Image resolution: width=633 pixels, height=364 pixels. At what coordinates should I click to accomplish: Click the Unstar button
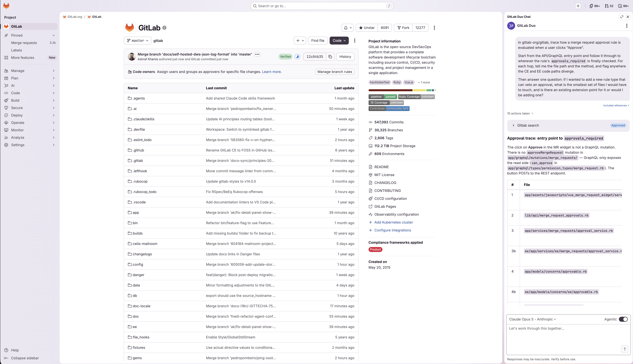coord(367,28)
